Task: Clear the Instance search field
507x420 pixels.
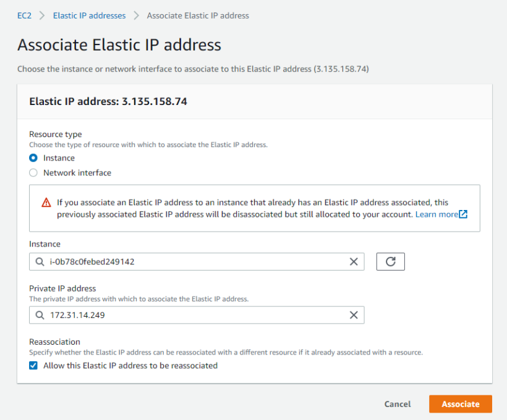Action: pyautogui.click(x=354, y=261)
